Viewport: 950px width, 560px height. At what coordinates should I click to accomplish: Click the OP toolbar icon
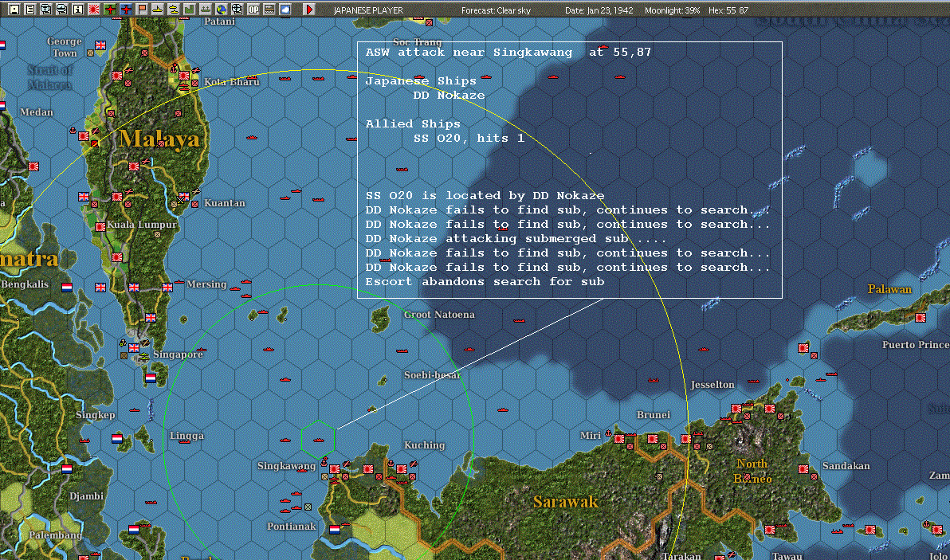coord(253,9)
